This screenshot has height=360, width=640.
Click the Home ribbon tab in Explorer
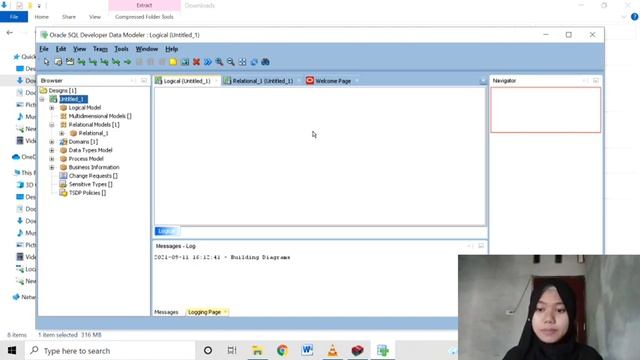point(42,17)
